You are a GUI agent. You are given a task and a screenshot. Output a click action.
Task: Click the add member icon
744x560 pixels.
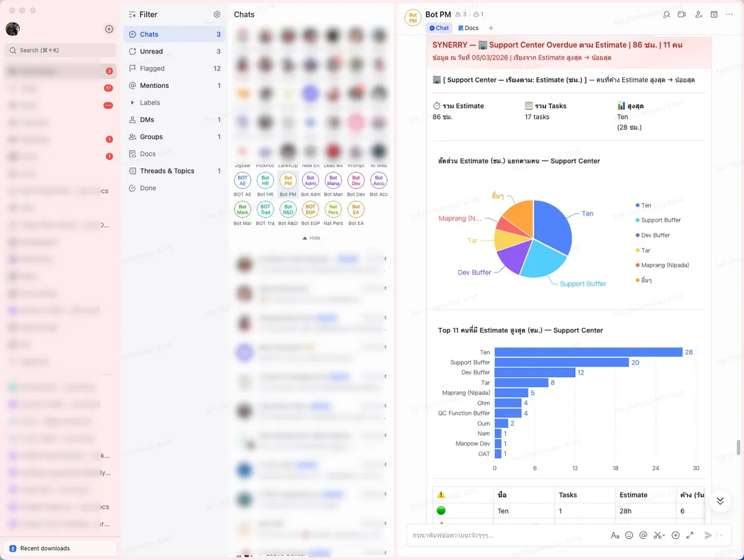pyautogui.click(x=698, y=14)
